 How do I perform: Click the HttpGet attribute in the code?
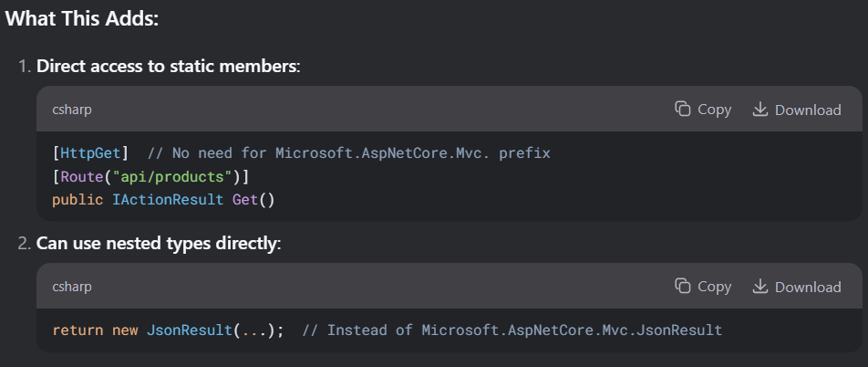coord(90,153)
